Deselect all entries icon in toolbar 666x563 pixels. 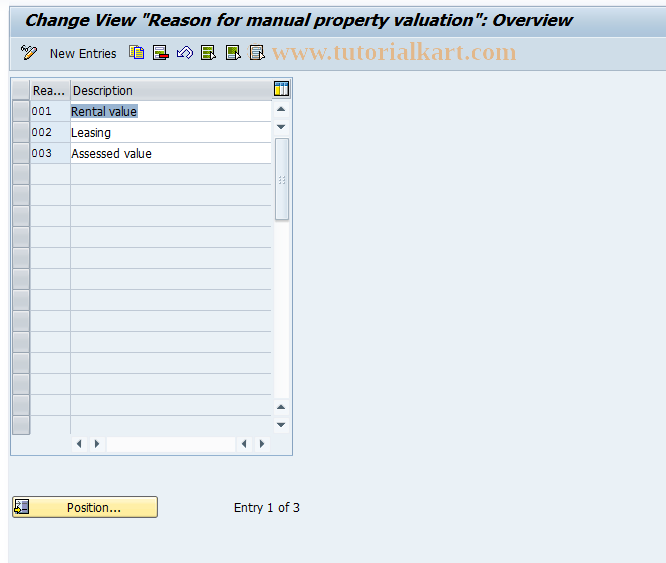pos(257,53)
